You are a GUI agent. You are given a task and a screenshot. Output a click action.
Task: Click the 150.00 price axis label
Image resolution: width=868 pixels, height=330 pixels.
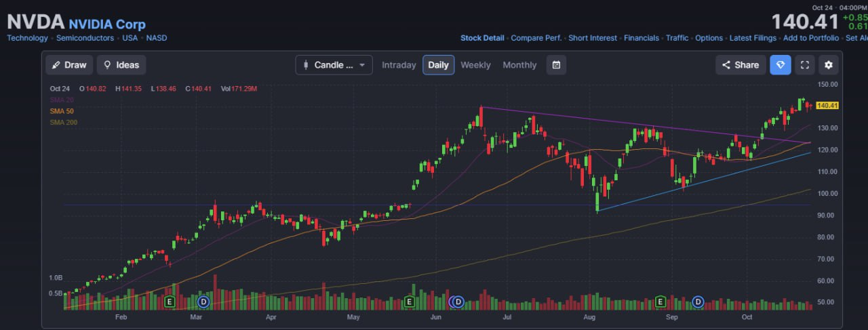(x=828, y=85)
